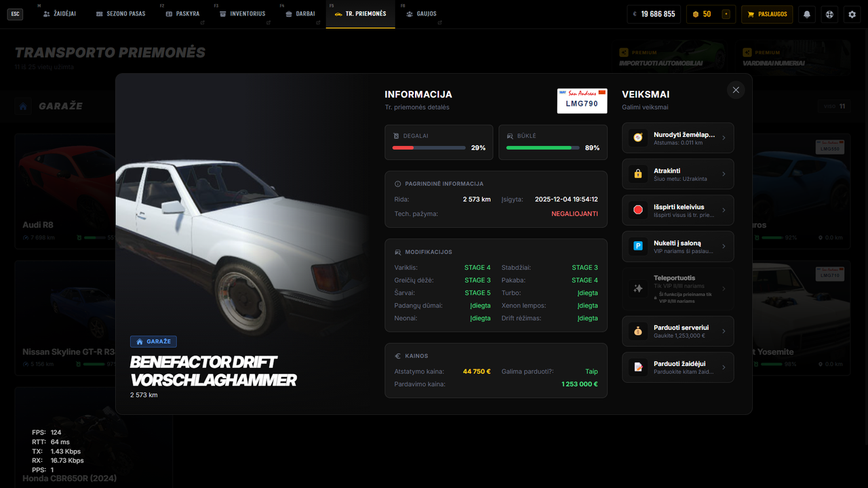868x488 pixels.
Task: Click the Būklė condition bar
Action: [x=542, y=148]
